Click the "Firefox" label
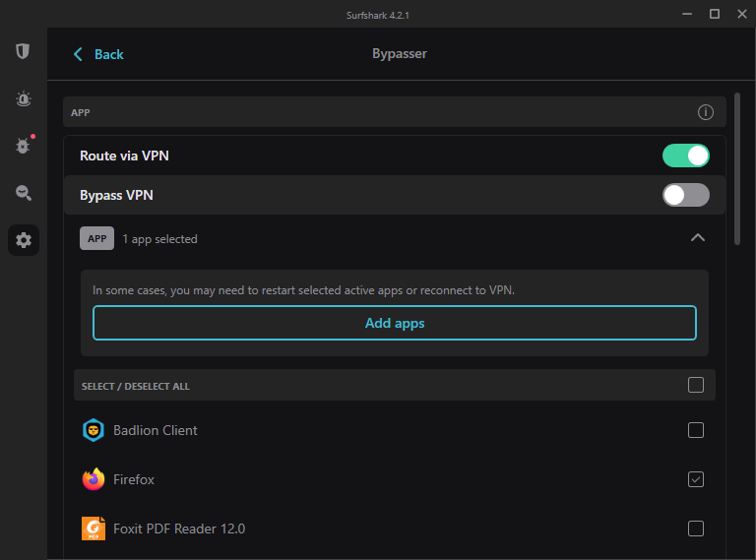 pos(134,479)
